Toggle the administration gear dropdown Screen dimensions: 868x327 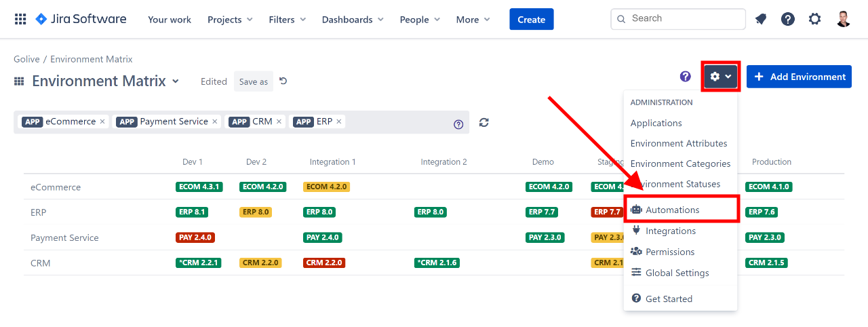[x=720, y=77]
